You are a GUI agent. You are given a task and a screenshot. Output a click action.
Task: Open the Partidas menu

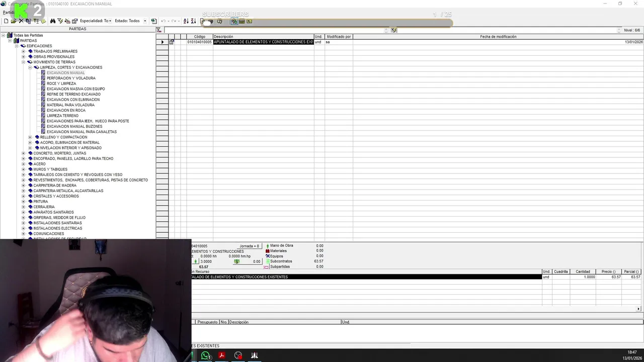[x=8, y=12]
